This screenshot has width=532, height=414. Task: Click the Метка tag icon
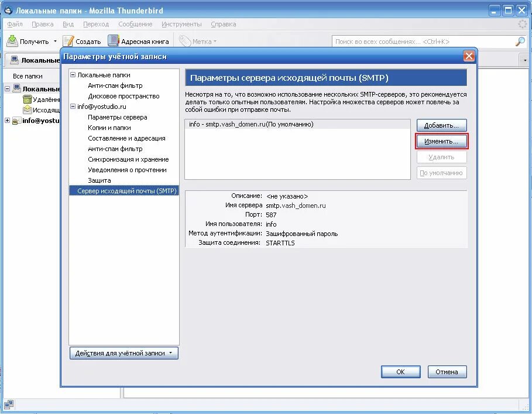point(185,41)
